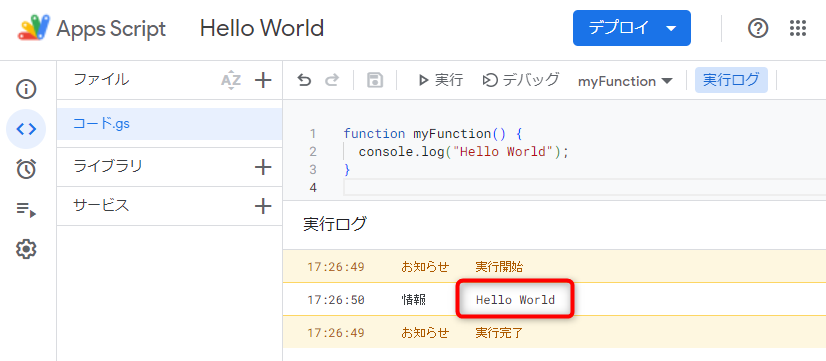Run the script with 実行 button
This screenshot has width=826, height=361.
point(440,80)
